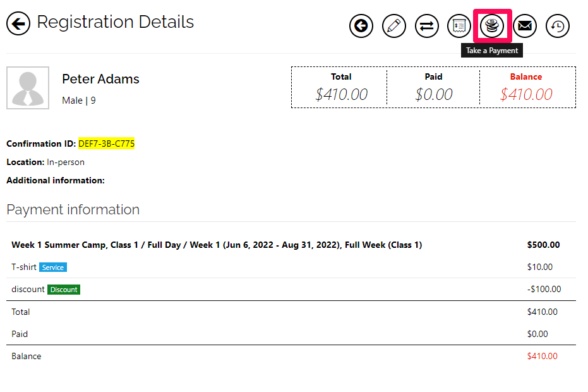Image resolution: width=588 pixels, height=392 pixels.
Task: Open the invoice receipt icon
Action: point(459,26)
